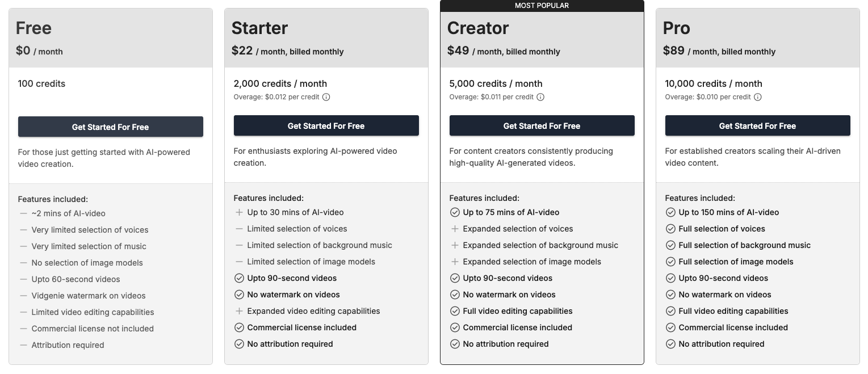Select the Pro plan heading
868x374 pixels.
point(677,28)
